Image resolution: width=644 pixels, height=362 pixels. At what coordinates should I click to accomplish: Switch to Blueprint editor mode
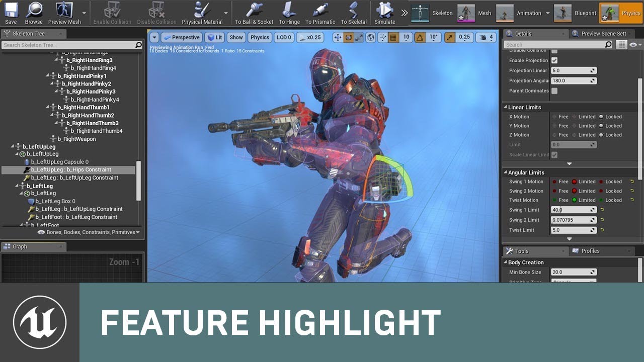coord(575,13)
